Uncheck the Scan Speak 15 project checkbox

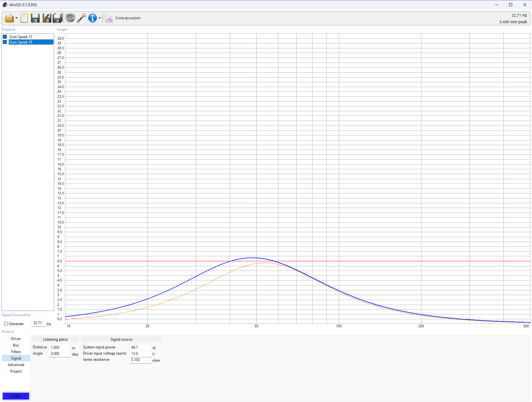tap(5, 37)
